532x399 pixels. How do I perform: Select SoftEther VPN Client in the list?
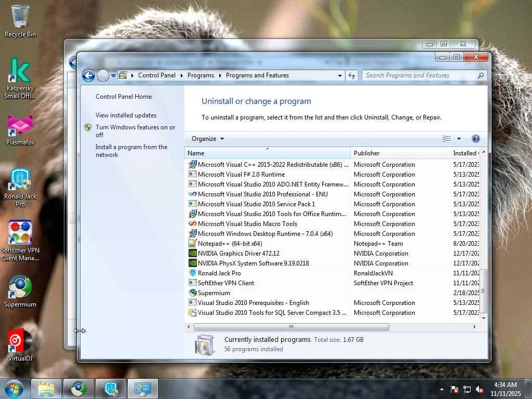pos(332,283)
